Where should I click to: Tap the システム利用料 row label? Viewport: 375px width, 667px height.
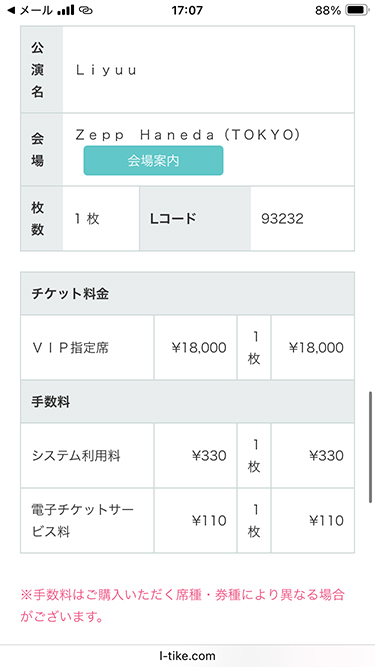[76, 456]
